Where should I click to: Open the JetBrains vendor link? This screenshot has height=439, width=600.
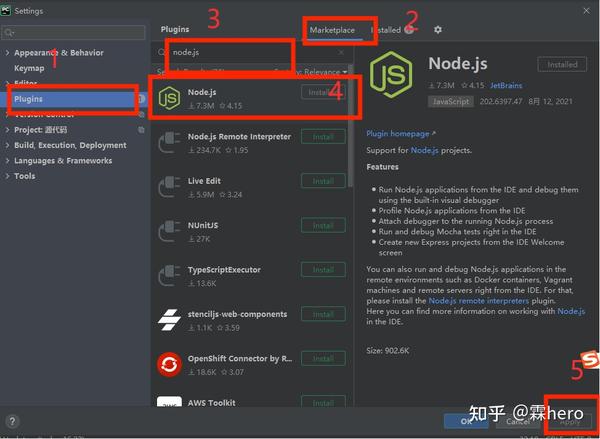tap(506, 85)
